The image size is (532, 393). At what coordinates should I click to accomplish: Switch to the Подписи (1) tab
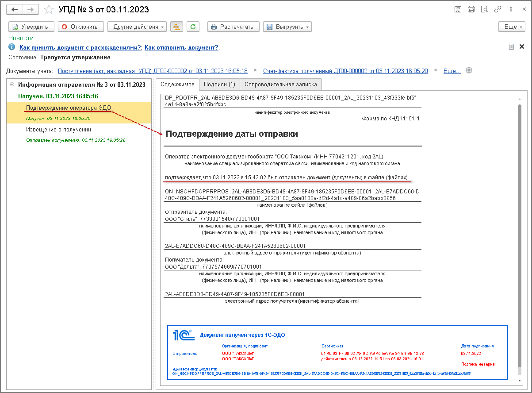point(219,84)
